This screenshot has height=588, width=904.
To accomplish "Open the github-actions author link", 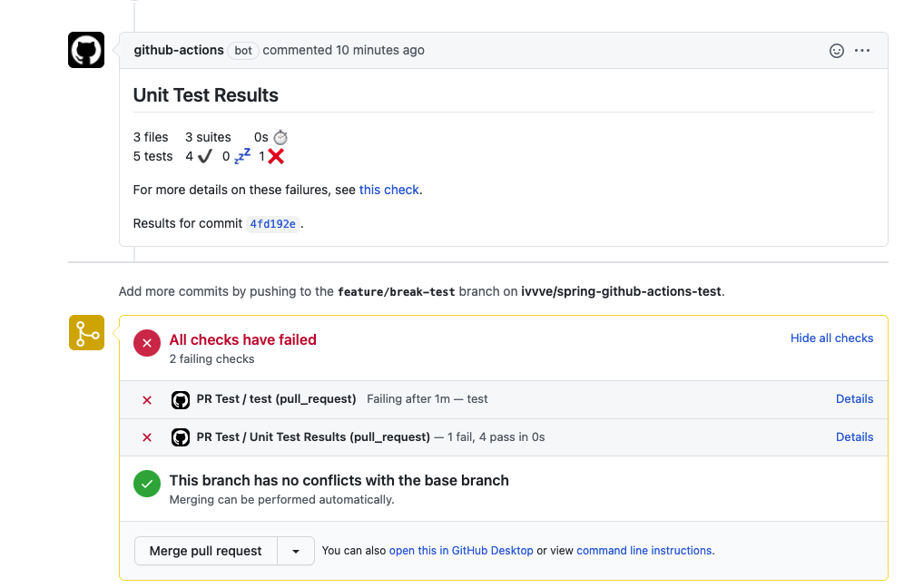I will (179, 50).
